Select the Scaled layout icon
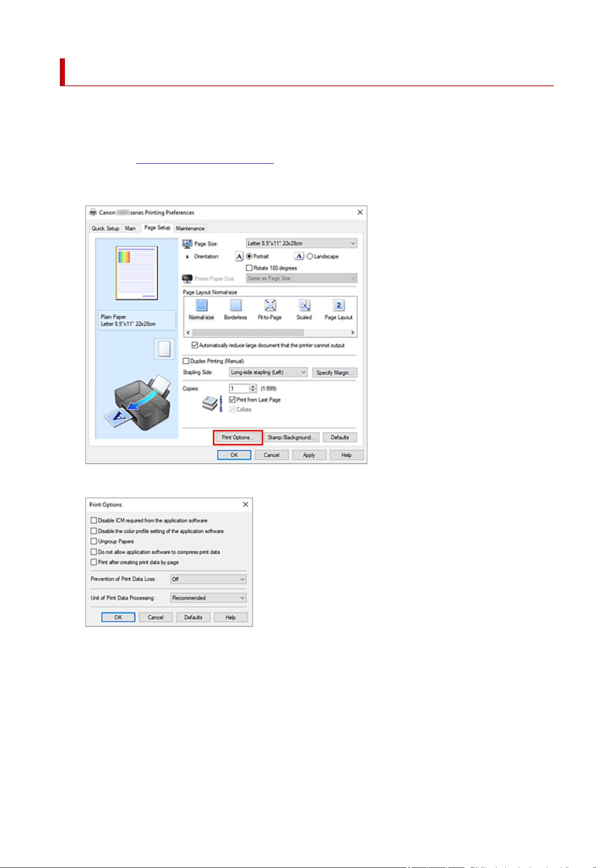Viewport: 614px width, 868px height. (x=304, y=305)
